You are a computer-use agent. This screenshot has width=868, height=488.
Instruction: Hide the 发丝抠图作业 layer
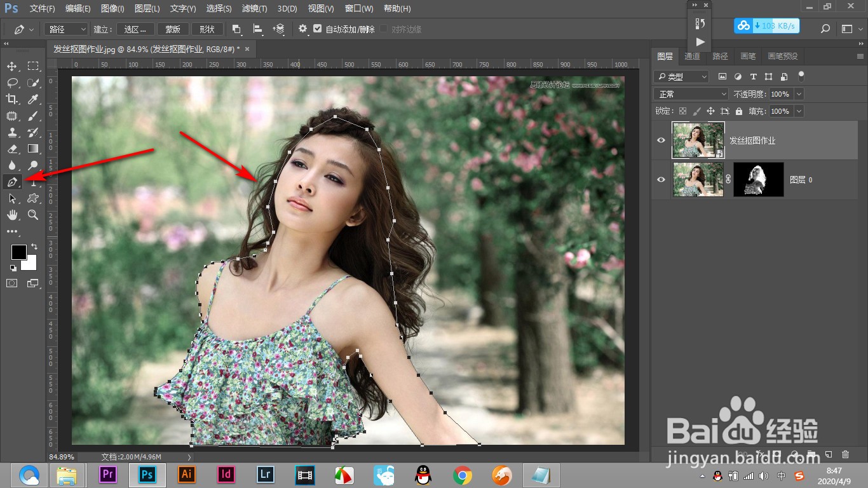pos(661,140)
